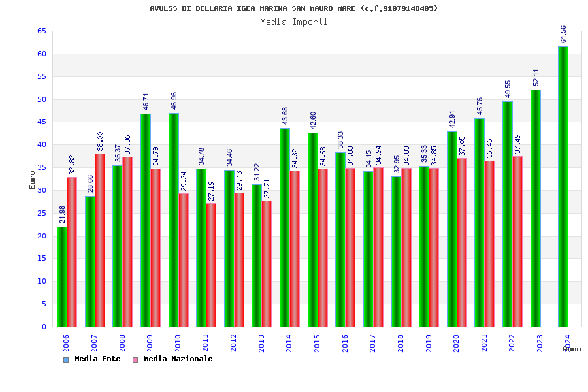Select the red 2010 bar valued 29.24
The image size is (588, 392).
(184, 260)
